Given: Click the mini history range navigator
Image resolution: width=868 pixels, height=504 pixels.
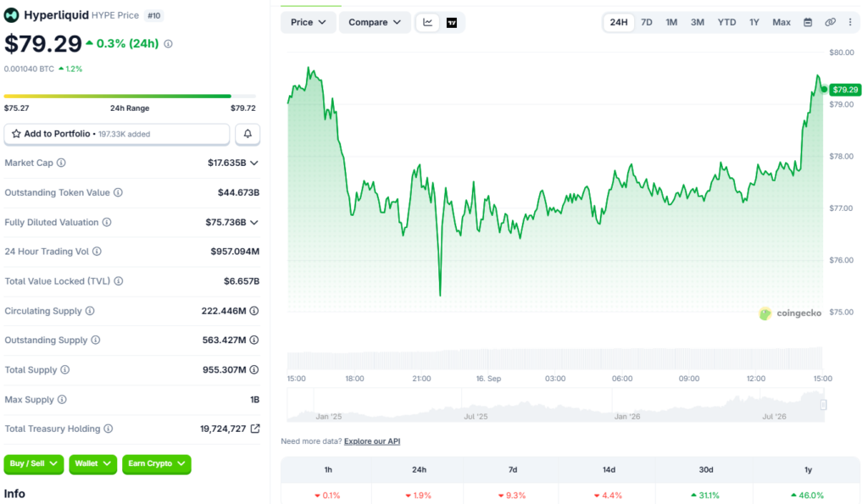Looking at the screenshot, I should pos(555,405).
